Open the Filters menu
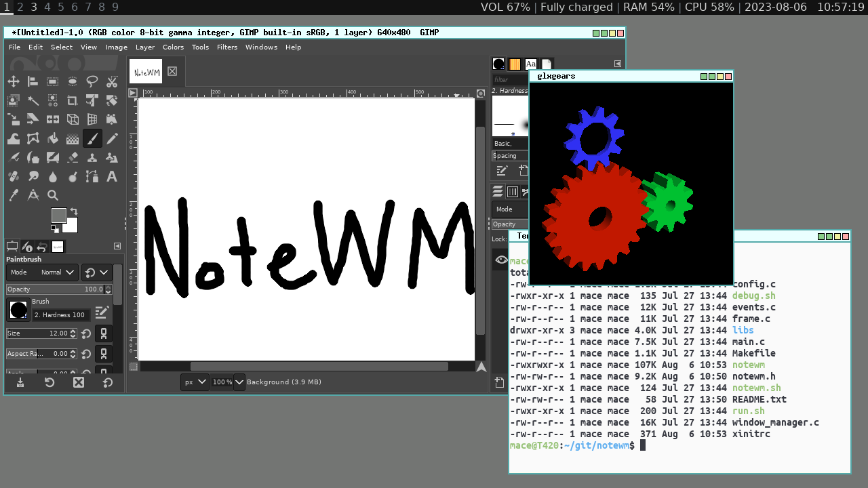 [227, 47]
